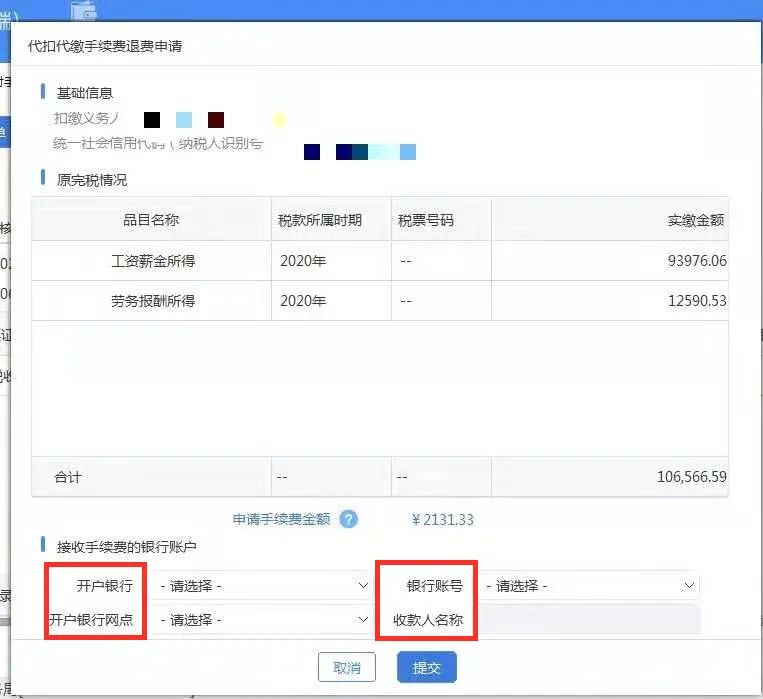Image resolution: width=763 pixels, height=699 pixels.
Task: Click the 基础信息 section heading
Action: [85, 93]
